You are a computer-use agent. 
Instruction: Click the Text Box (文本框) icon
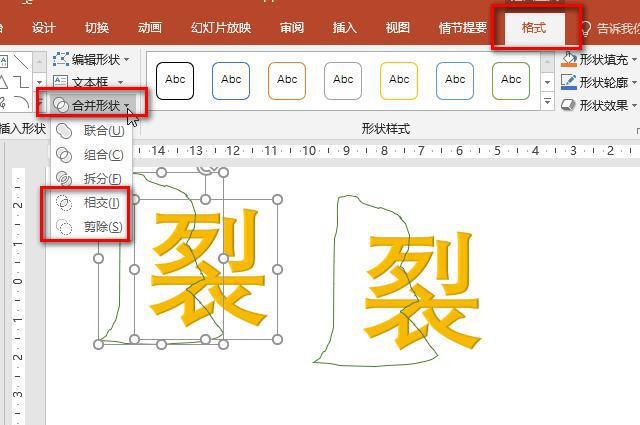pos(61,82)
